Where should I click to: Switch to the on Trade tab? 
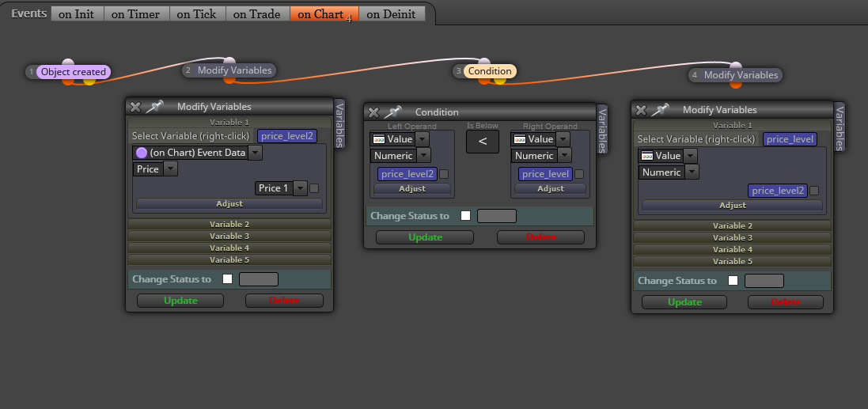257,13
